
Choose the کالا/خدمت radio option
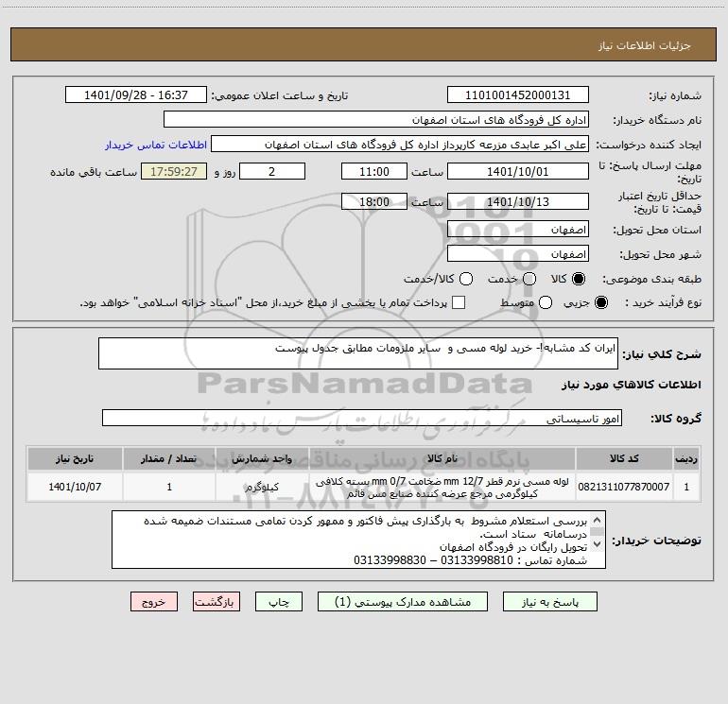(x=466, y=279)
